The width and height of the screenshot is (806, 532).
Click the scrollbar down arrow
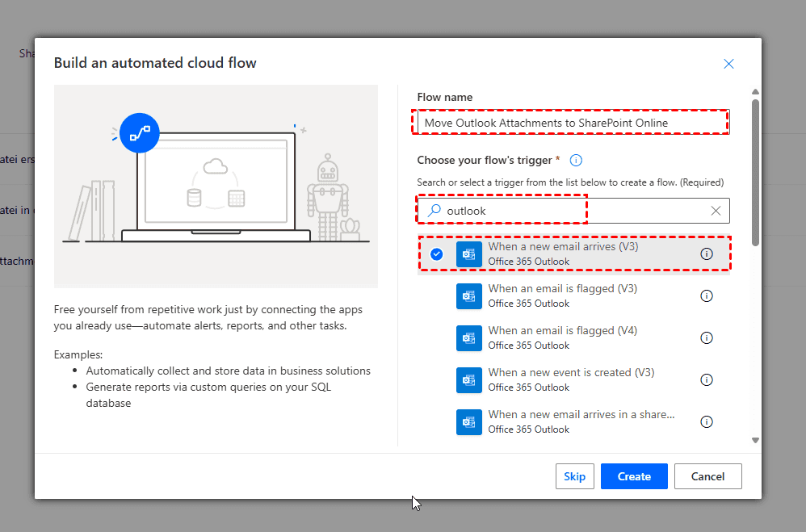(x=755, y=440)
